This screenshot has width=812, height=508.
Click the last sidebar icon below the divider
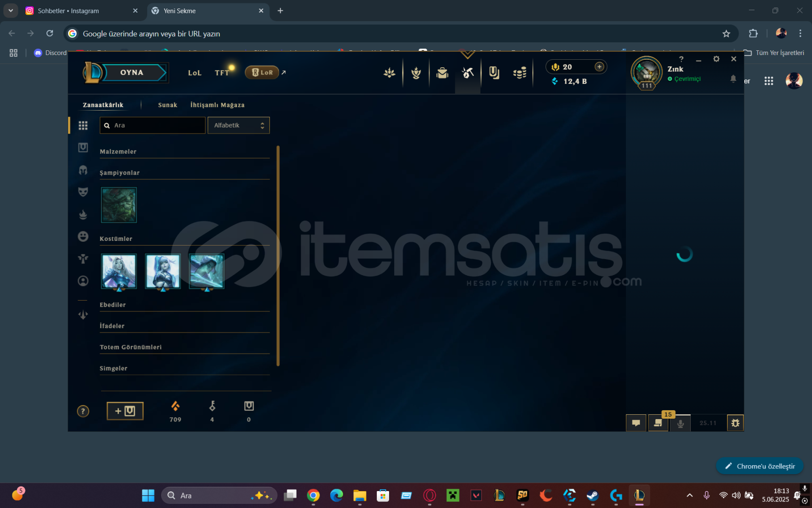(83, 315)
